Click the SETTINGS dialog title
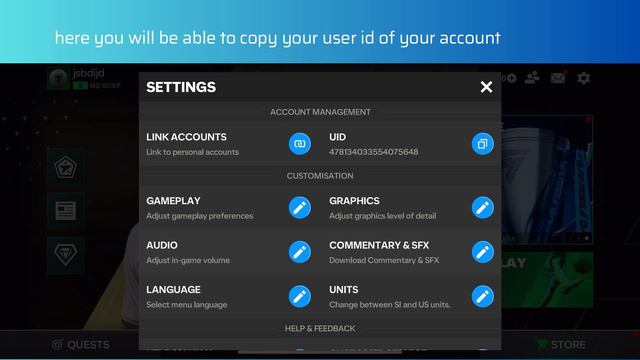Viewport: 640px width, 360px height. click(181, 87)
